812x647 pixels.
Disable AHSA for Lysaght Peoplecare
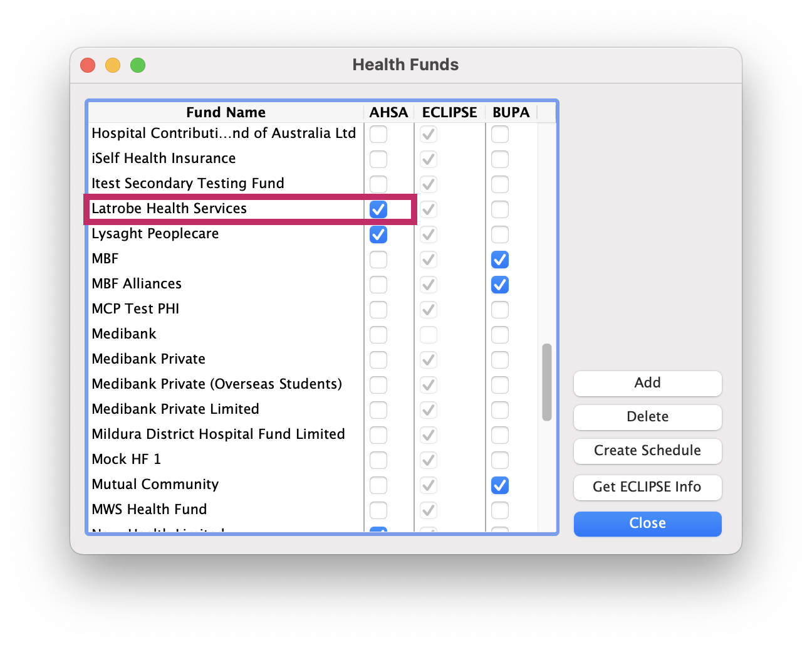[x=378, y=234]
